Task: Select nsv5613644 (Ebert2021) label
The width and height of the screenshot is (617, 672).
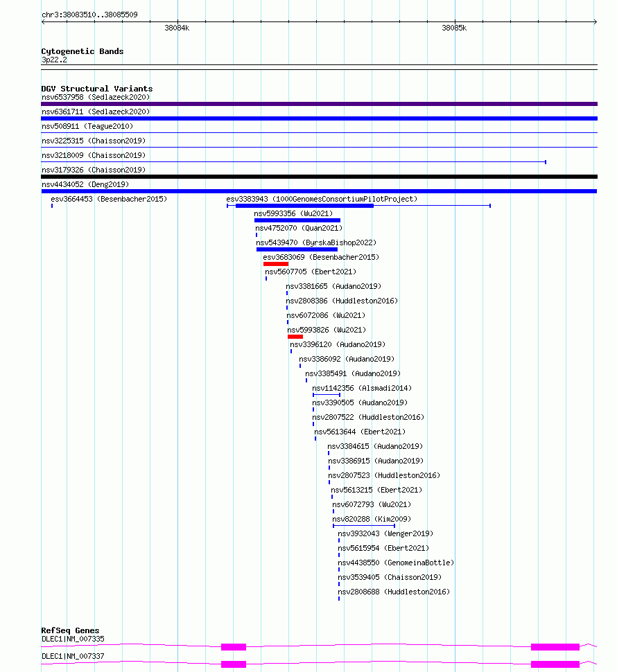Action: [x=360, y=432]
